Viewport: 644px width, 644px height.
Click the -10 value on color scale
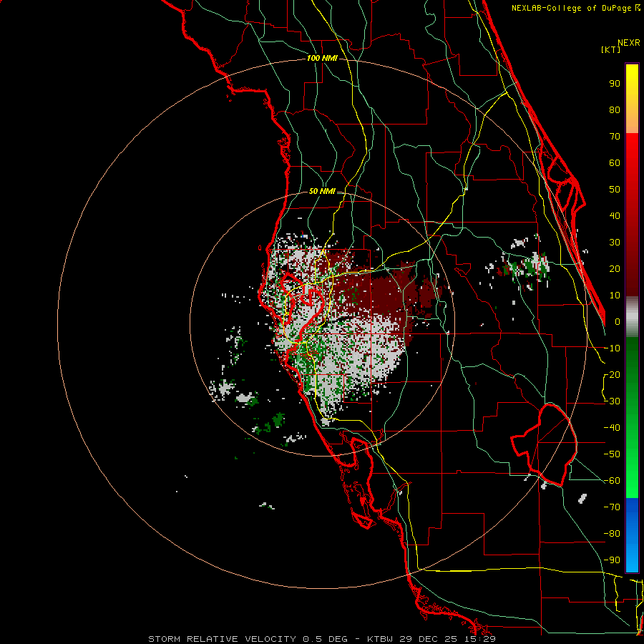(612, 348)
